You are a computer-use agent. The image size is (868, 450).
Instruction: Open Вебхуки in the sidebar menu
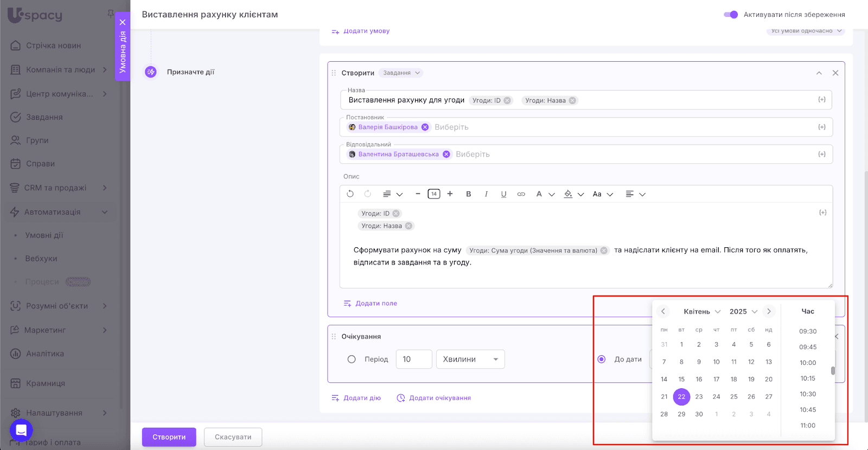pos(41,259)
